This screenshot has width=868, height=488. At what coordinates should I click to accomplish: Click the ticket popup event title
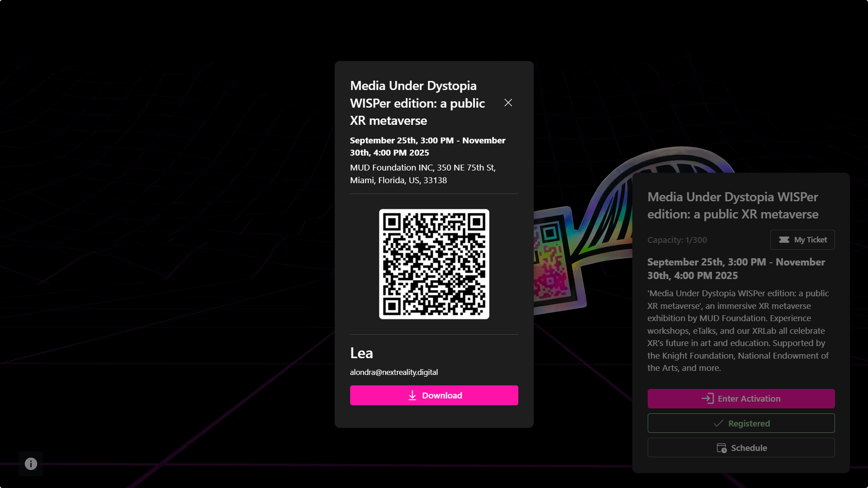[417, 103]
